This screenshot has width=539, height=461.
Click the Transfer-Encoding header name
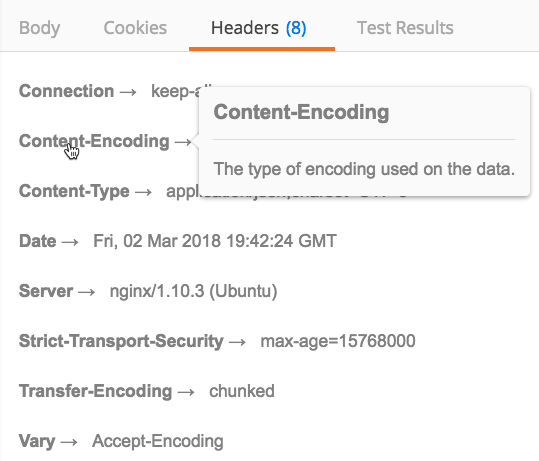(x=96, y=391)
